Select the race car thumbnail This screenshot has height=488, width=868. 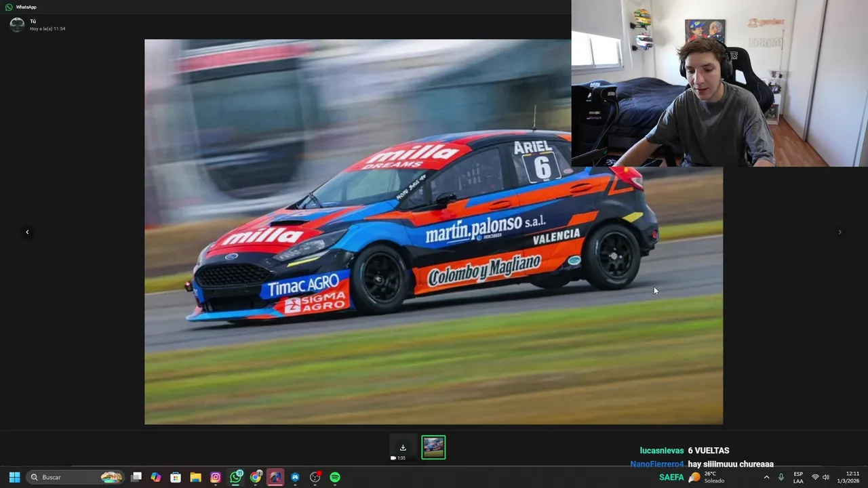pyautogui.click(x=433, y=447)
